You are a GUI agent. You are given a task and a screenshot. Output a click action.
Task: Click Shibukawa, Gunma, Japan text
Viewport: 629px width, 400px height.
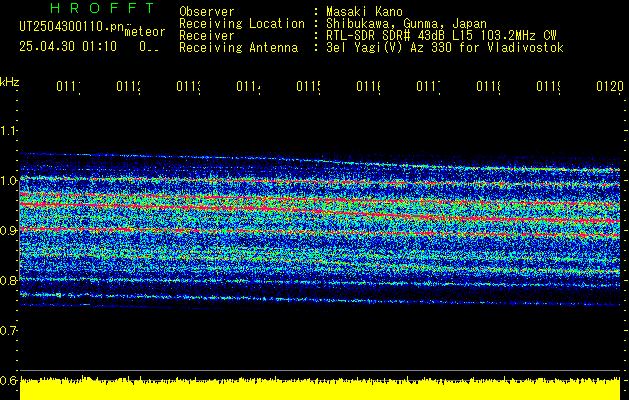coord(406,24)
